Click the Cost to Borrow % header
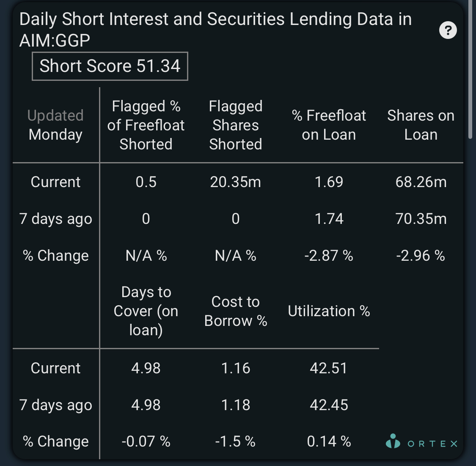This screenshot has height=466, width=476. [236, 311]
